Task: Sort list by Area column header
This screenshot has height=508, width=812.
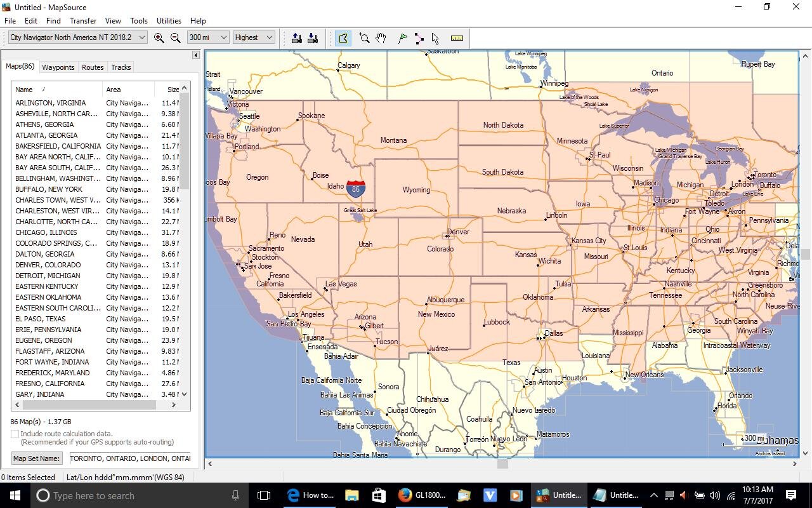Action: point(128,90)
